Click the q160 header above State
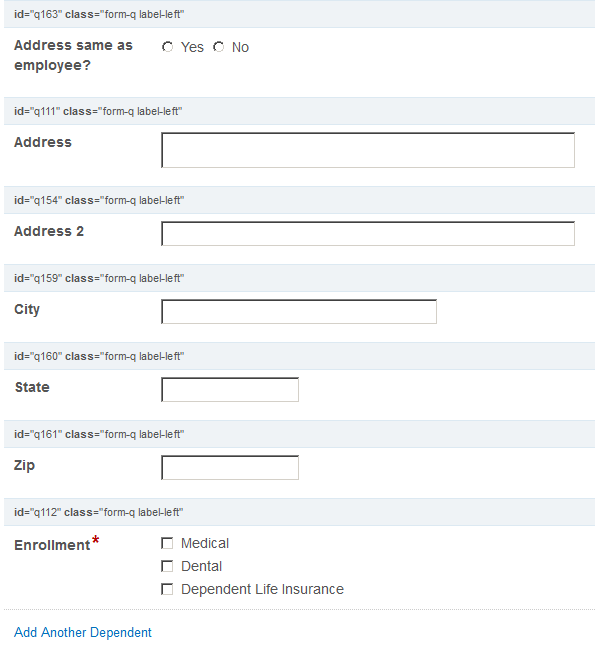Viewport: 595px width, 650px height. coord(299,356)
